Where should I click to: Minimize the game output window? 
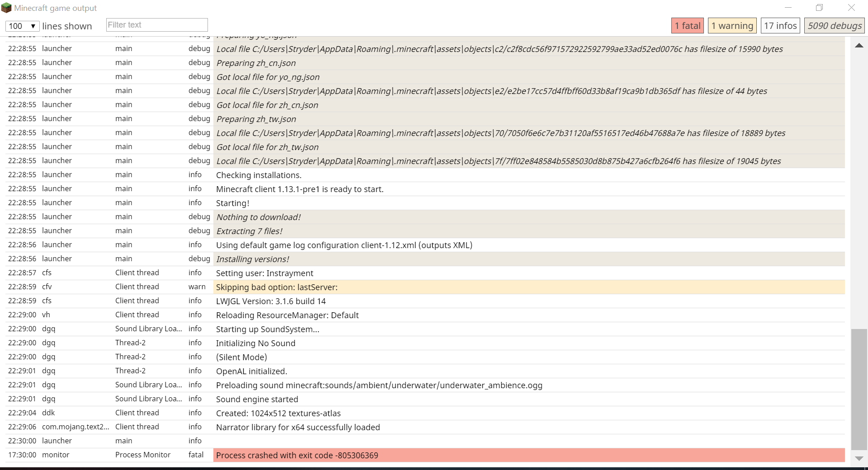(788, 8)
